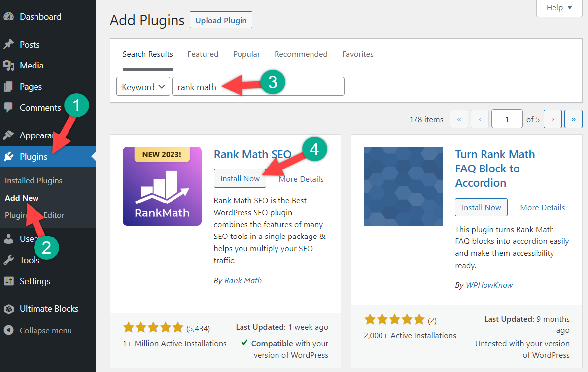Jump to last results page

(x=573, y=119)
